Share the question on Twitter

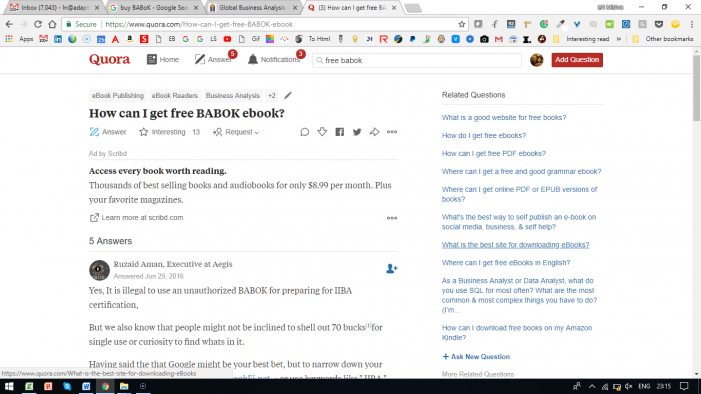coord(357,132)
